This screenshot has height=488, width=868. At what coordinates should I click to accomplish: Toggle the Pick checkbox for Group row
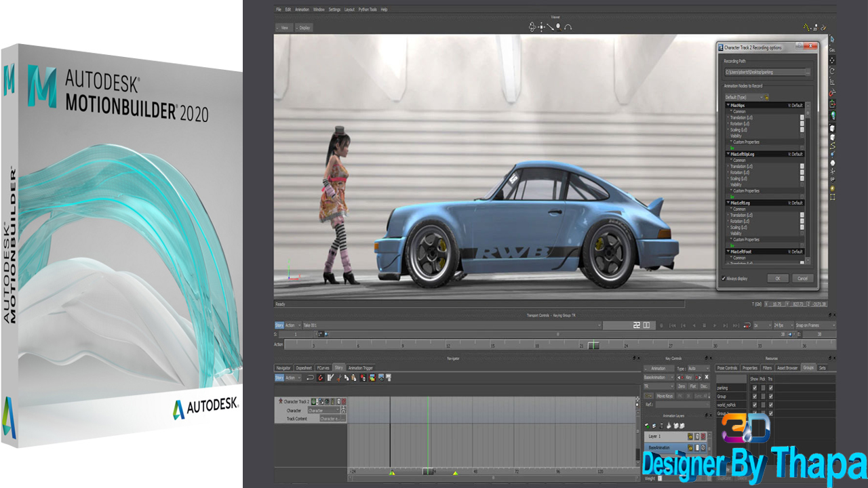pos(763,396)
